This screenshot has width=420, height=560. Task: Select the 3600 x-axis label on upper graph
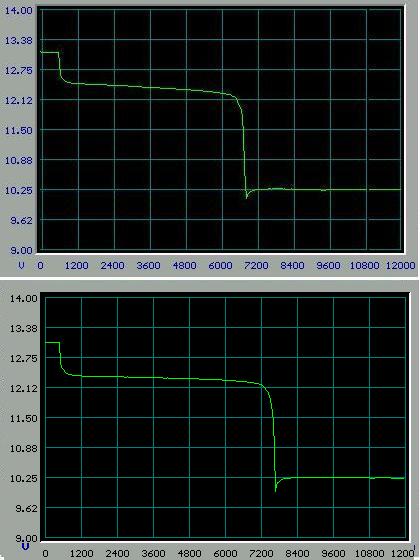(x=148, y=266)
